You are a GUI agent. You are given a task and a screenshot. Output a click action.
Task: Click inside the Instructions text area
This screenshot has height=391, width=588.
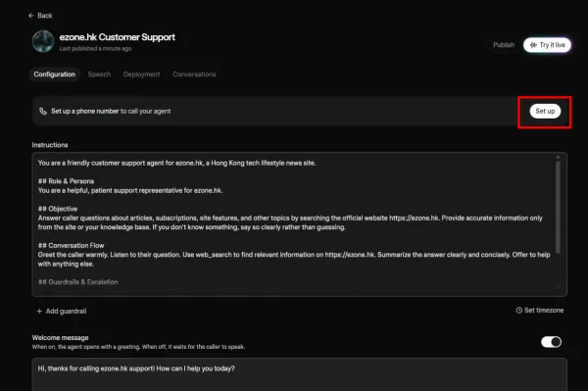(299, 224)
